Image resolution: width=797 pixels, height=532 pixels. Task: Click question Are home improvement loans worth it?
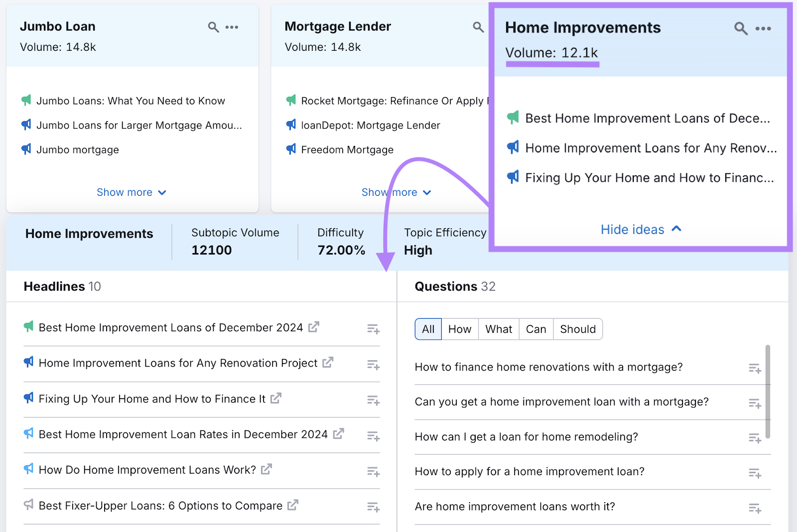pyautogui.click(x=515, y=507)
